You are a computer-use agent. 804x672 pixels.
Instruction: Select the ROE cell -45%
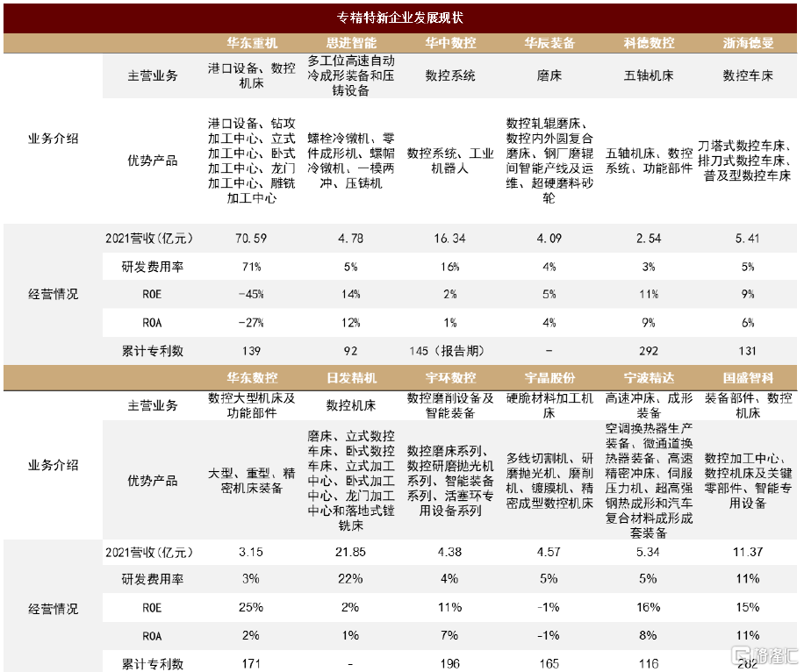[251, 295]
